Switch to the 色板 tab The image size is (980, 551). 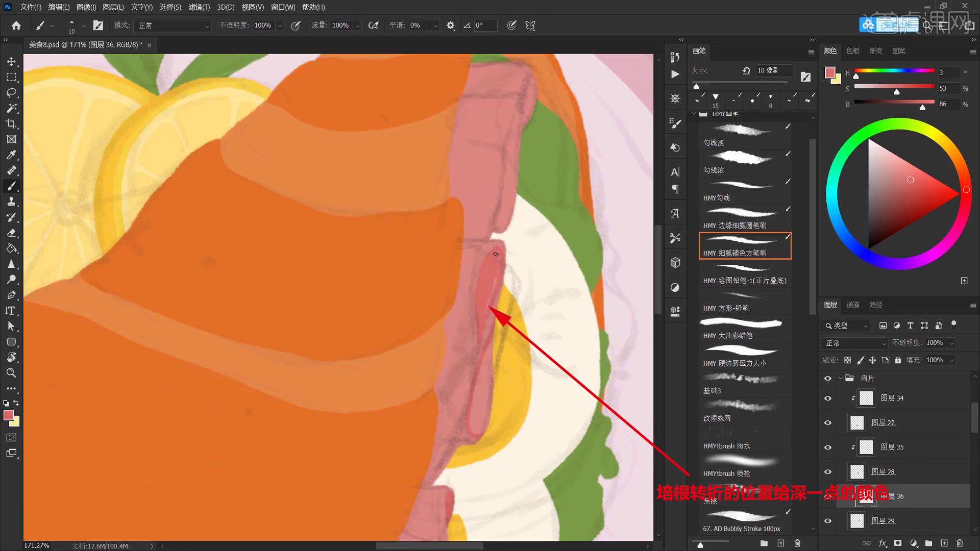tap(853, 51)
